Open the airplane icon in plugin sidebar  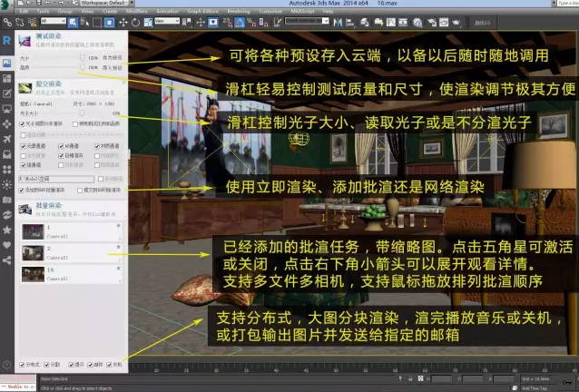(6, 139)
